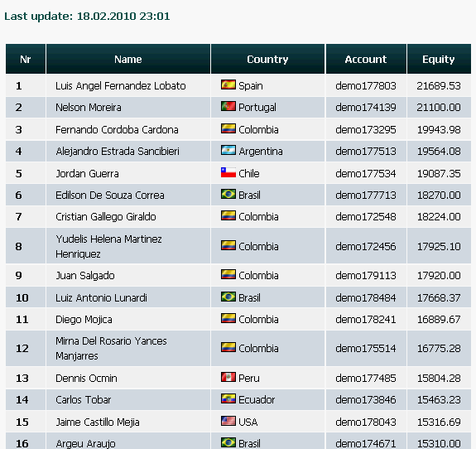
Task: Click the Chile flag icon
Action: tap(228, 172)
